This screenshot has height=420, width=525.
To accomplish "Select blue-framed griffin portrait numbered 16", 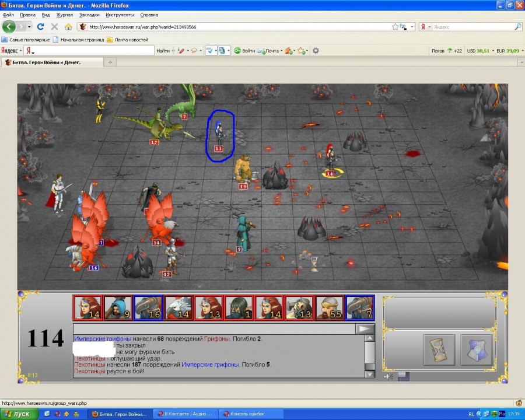I will [x=148, y=307].
